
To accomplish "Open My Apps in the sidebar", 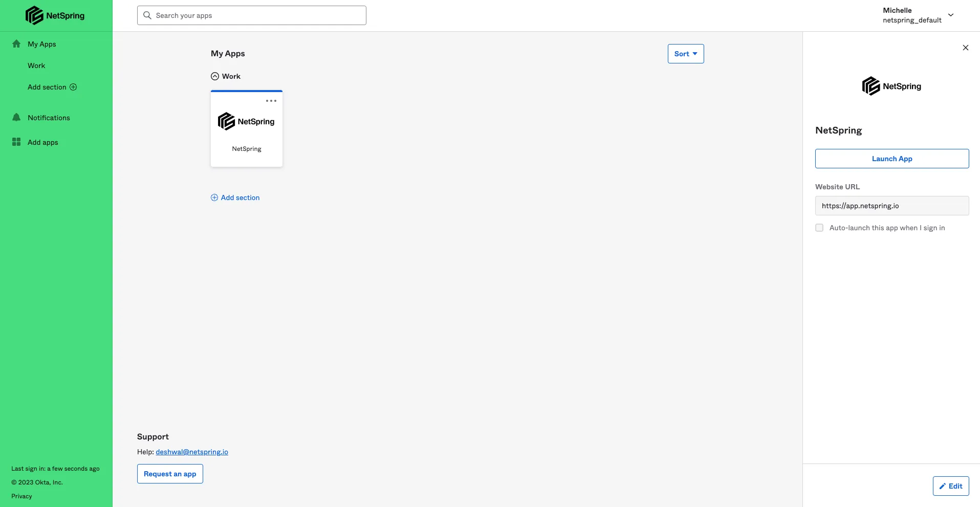I will [42, 44].
